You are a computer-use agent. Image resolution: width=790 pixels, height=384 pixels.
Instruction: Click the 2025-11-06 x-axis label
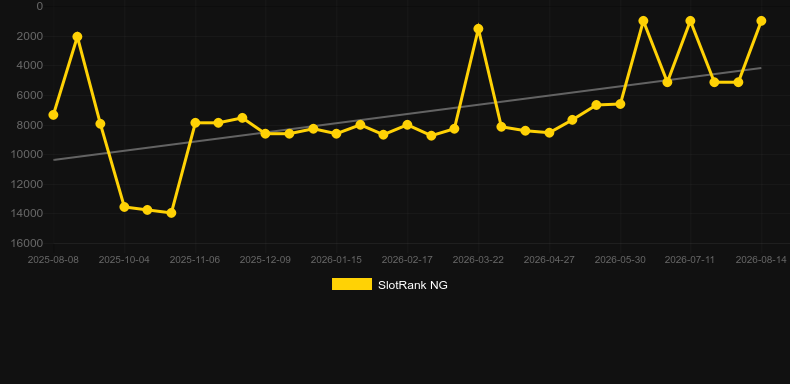[195, 260]
